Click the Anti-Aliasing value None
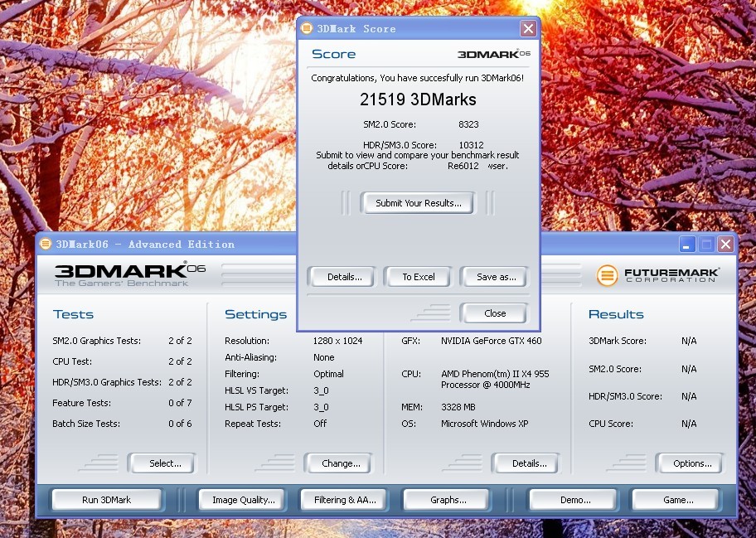756x538 pixels. [324, 357]
